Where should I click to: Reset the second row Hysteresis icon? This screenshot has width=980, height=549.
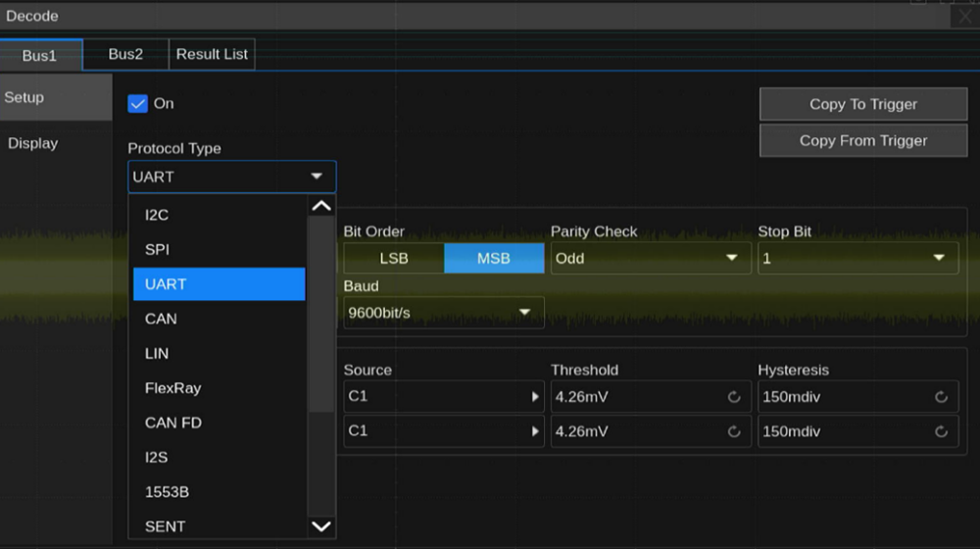(x=941, y=431)
